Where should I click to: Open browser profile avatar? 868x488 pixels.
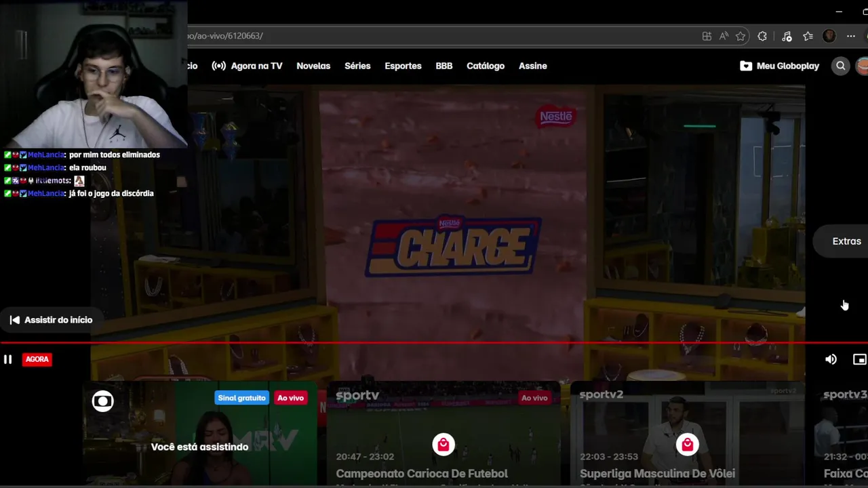(829, 36)
